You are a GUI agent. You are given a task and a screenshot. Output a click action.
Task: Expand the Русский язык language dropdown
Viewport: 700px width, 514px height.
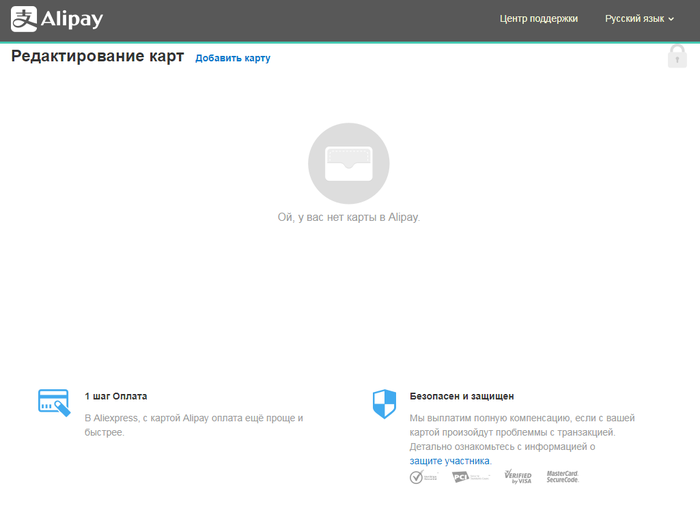click(x=639, y=19)
